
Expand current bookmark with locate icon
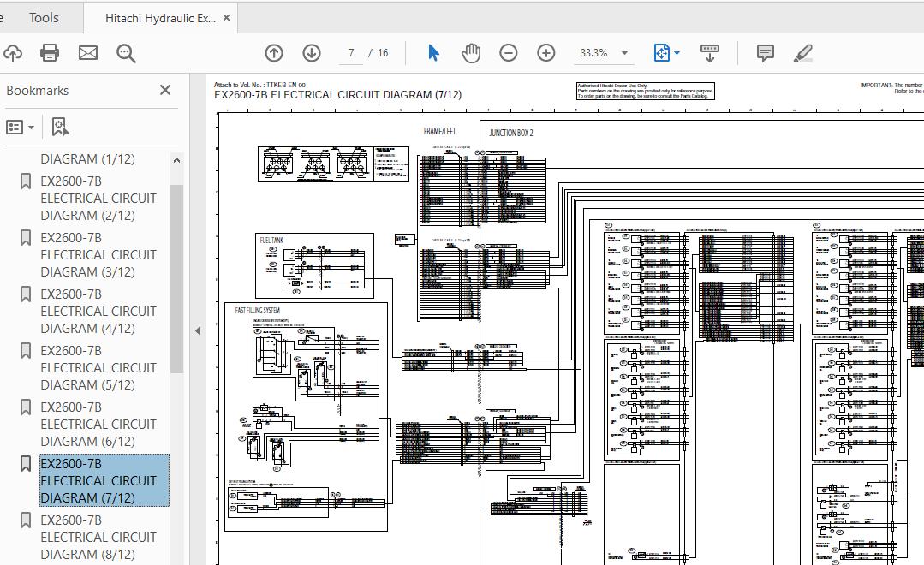pyautogui.click(x=58, y=126)
